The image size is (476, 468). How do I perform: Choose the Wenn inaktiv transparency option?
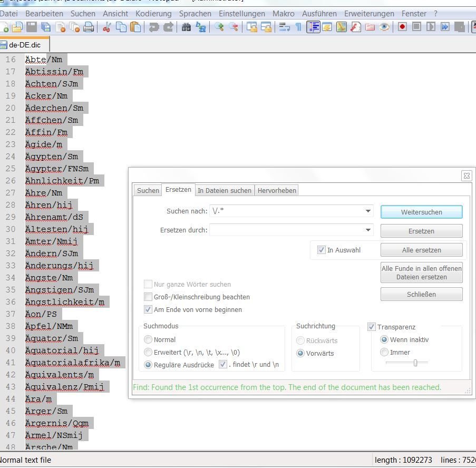pyautogui.click(x=384, y=339)
